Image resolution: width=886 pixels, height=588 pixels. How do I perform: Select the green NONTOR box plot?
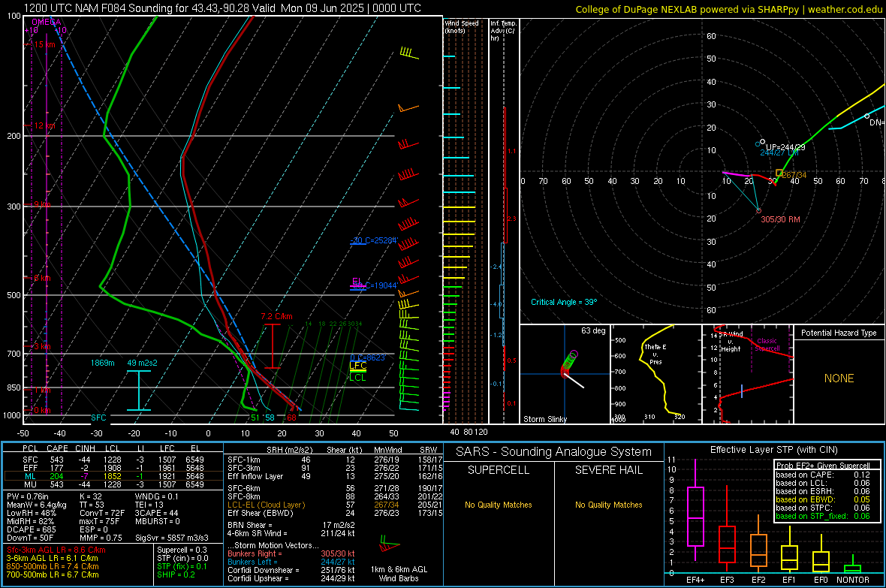pyautogui.click(x=852, y=565)
